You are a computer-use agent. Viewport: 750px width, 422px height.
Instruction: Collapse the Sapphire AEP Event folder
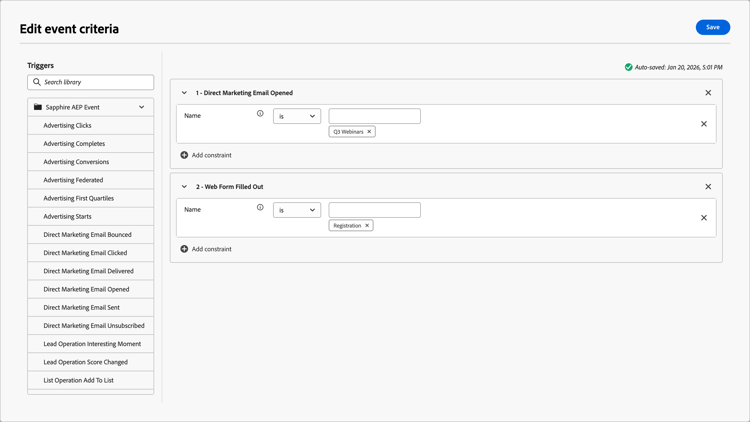tap(142, 107)
